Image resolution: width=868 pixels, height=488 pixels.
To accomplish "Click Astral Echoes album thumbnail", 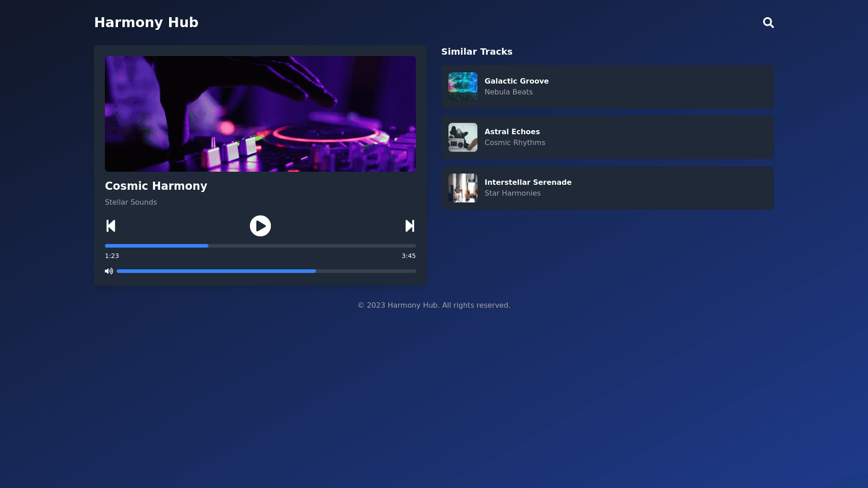I will 462,137.
